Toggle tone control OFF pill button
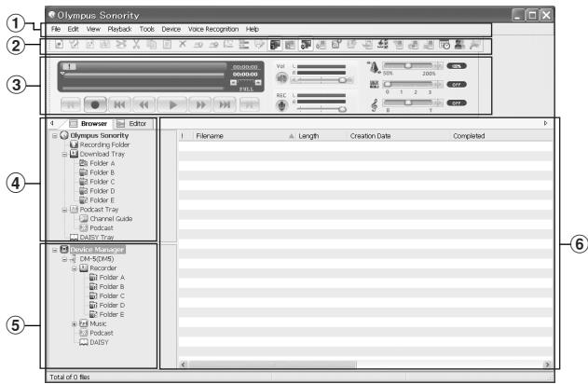 [x=457, y=103]
